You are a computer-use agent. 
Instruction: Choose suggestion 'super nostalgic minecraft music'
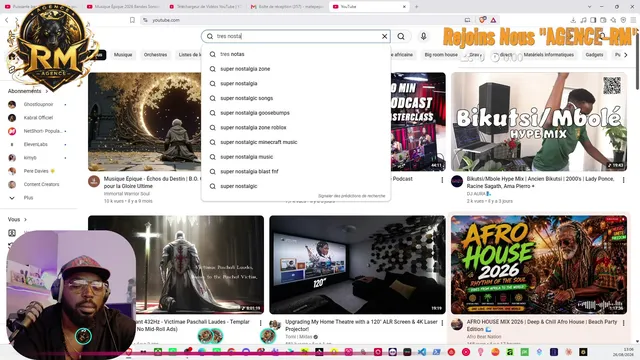coord(296,142)
